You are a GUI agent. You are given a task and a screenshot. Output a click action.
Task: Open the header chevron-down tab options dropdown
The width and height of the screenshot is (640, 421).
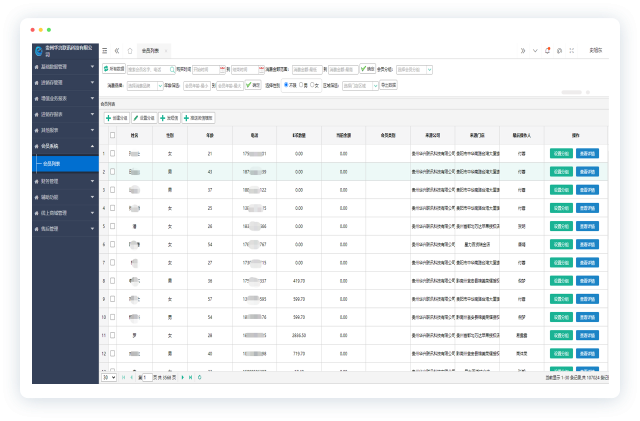(x=535, y=51)
